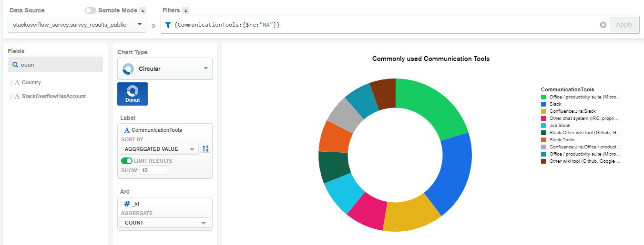Image resolution: width=644 pixels, height=245 pixels.
Task: Click the Sample Mode info icon
Action: point(143,10)
